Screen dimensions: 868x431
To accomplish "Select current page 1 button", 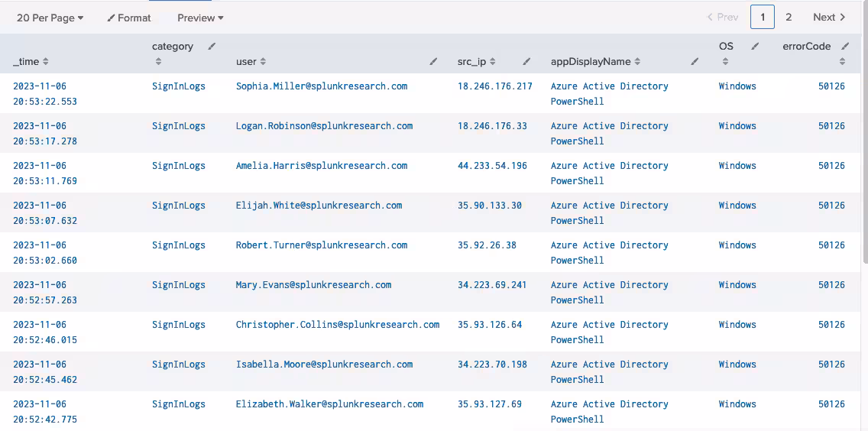I will [x=763, y=17].
